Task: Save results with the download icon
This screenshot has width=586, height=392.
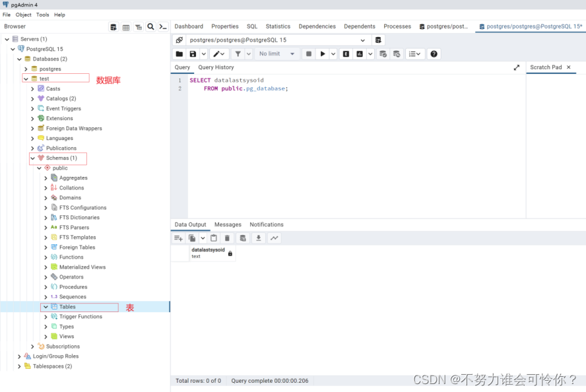Action: click(258, 238)
